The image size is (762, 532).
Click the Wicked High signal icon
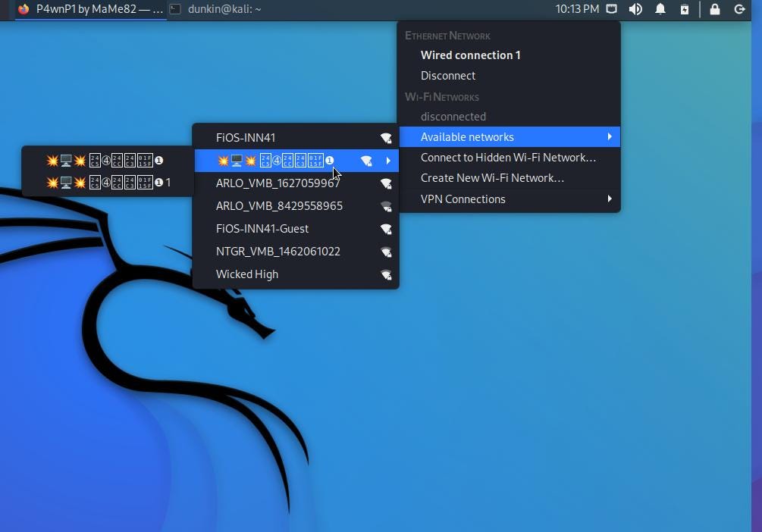[x=386, y=275]
